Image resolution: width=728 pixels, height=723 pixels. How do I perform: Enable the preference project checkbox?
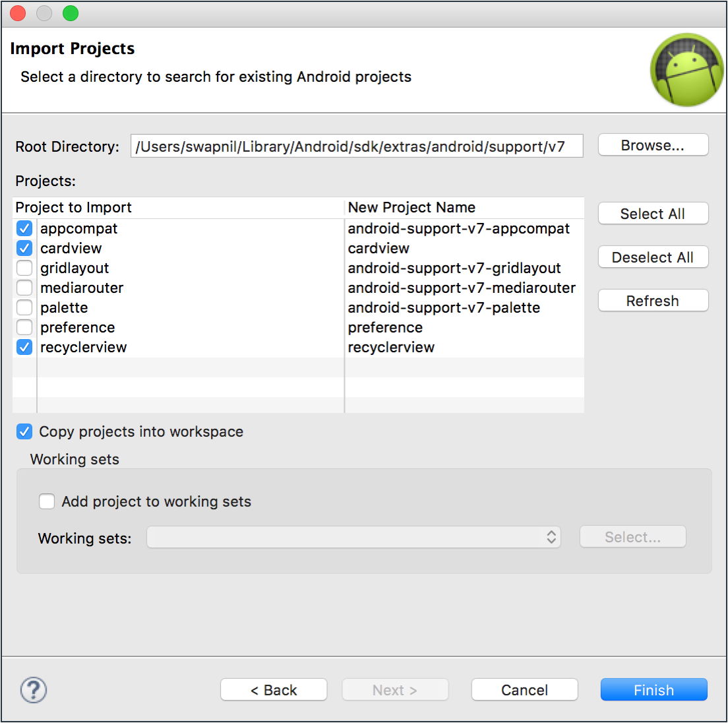24,327
